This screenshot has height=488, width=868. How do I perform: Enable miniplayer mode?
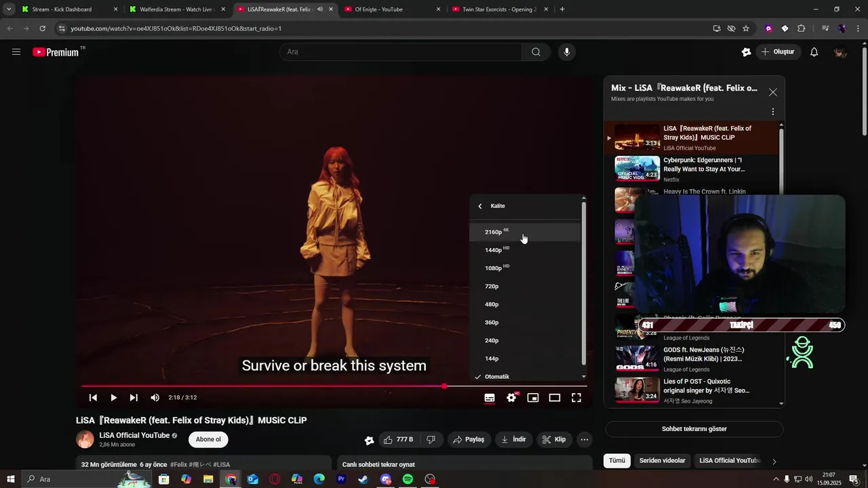point(533,398)
